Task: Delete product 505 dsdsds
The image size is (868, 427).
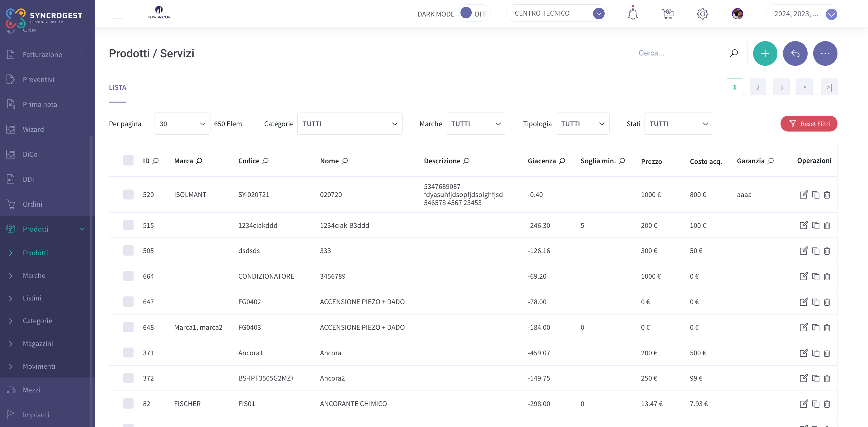Action: (x=827, y=251)
